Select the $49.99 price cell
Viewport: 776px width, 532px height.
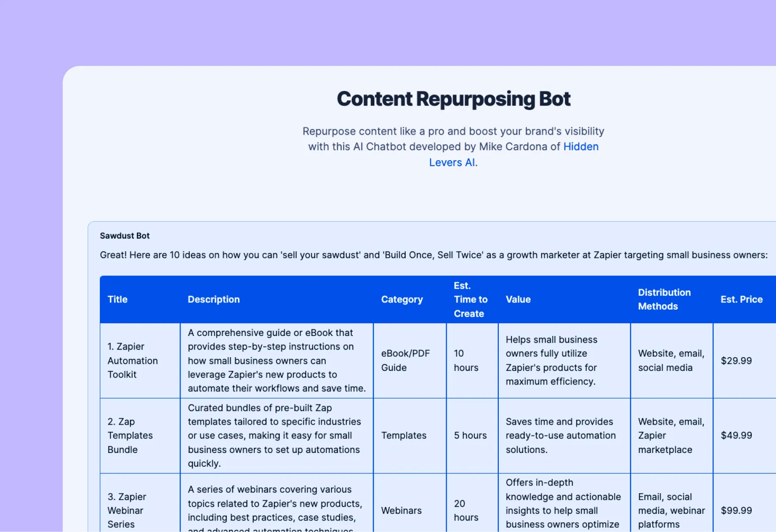pos(736,436)
